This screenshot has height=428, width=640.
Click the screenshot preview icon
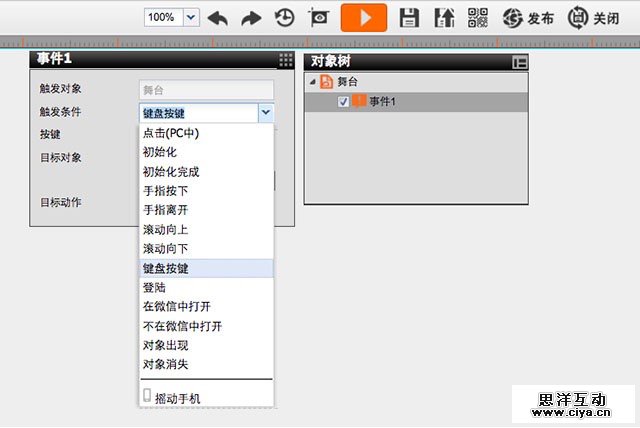[319, 18]
